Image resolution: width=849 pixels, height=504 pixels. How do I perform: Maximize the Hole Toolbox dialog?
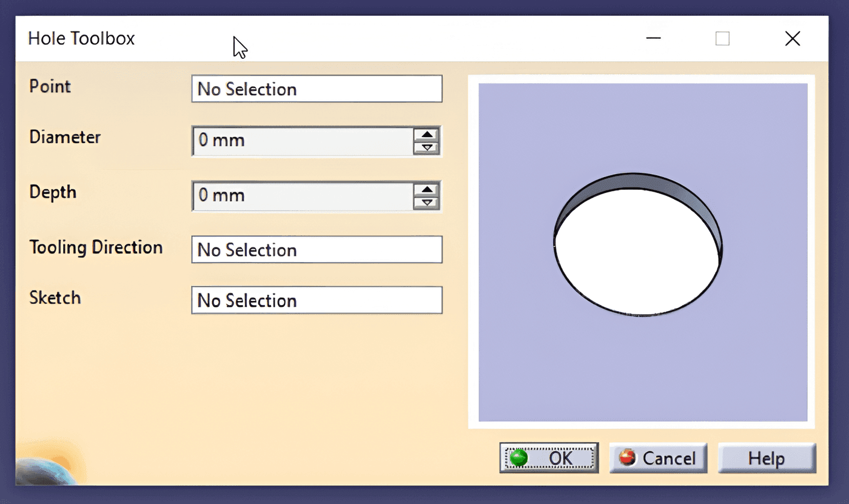[x=722, y=39]
